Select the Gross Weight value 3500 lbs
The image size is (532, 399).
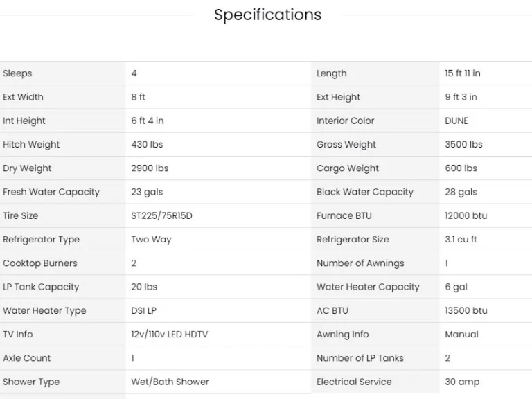click(463, 145)
